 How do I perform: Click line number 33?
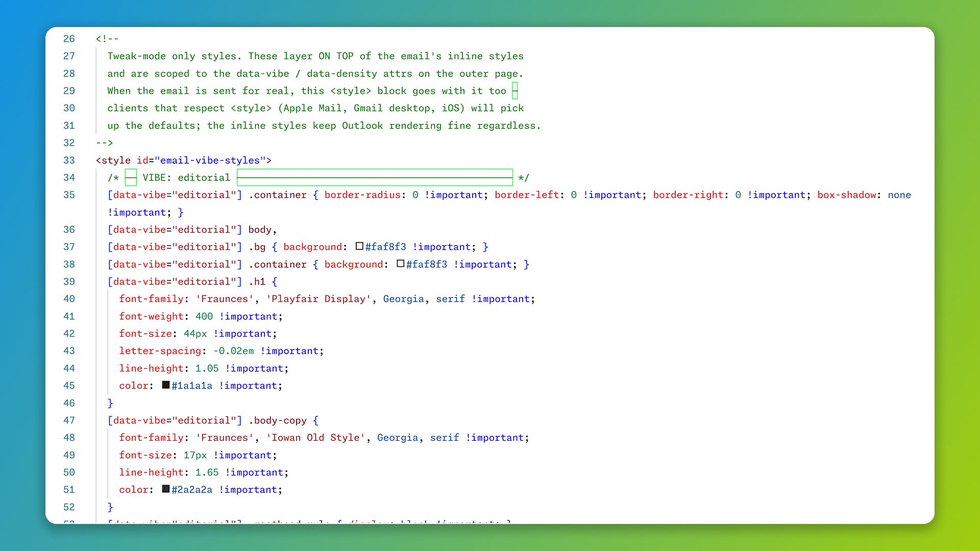(69, 160)
